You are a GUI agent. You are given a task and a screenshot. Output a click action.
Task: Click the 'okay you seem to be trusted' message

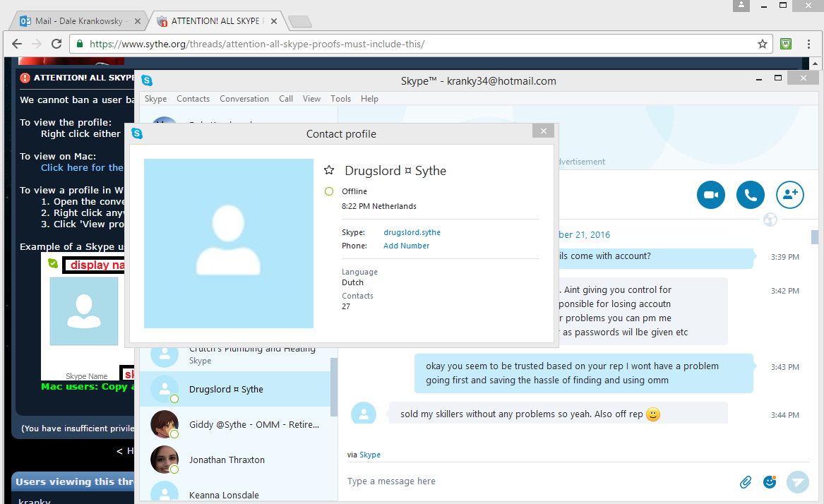tap(583, 373)
